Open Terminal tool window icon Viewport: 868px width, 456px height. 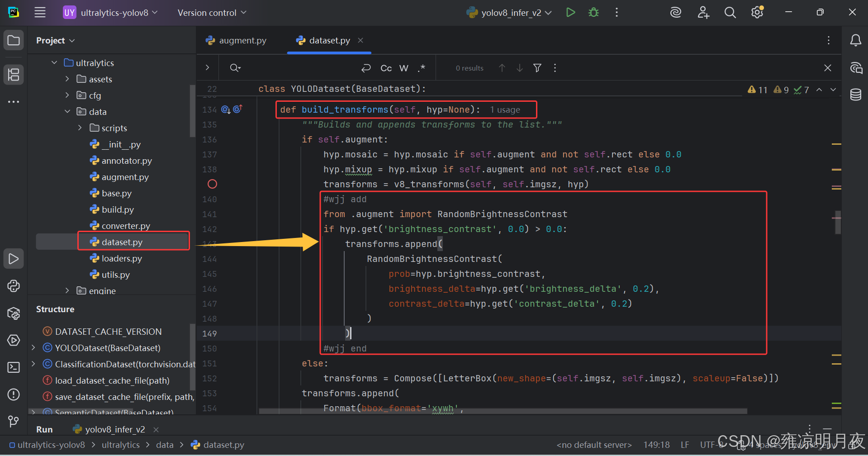point(14,367)
